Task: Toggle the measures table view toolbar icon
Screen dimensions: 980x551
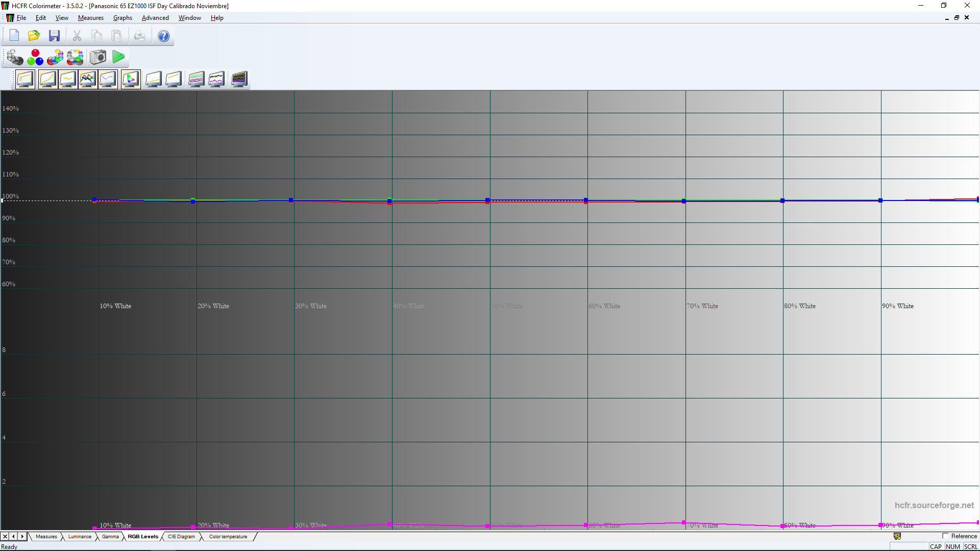Action: pos(25,79)
